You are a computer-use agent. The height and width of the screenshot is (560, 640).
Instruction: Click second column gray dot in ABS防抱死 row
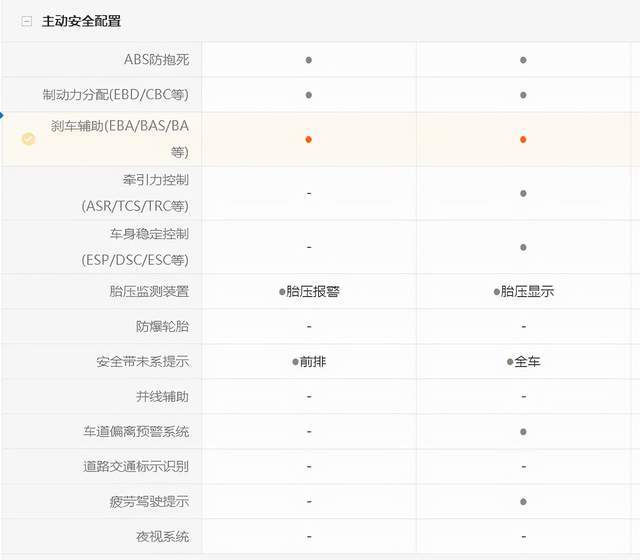523,60
